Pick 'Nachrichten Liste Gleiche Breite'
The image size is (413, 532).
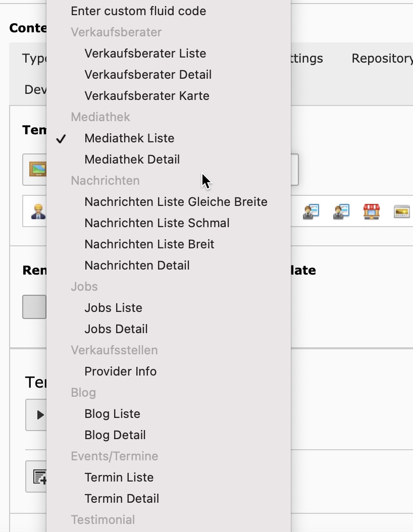(169, 202)
